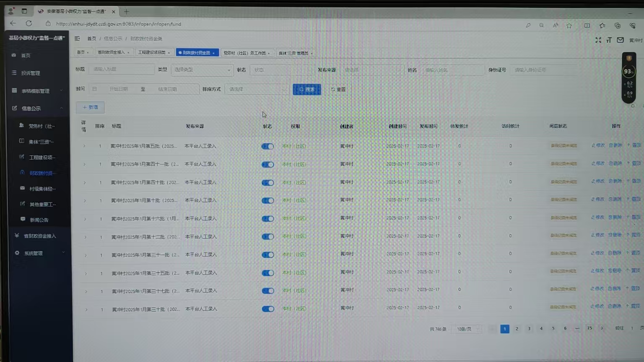Collapse the 信息公示 sidebar menu

click(38, 108)
